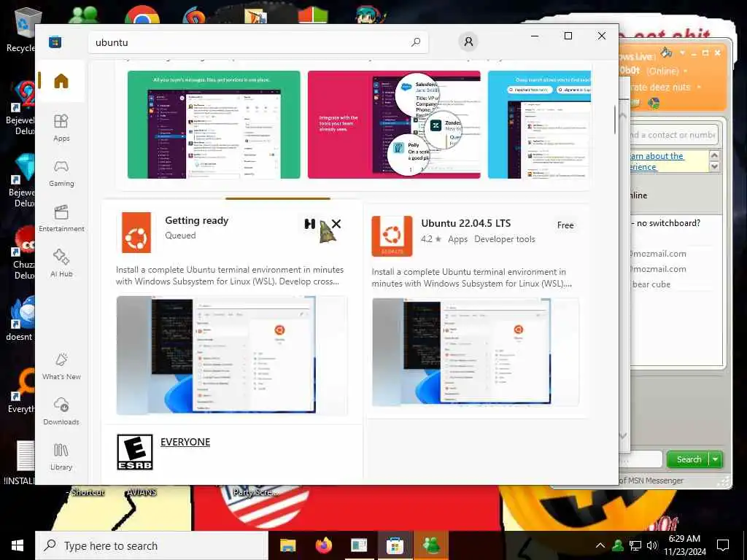
Task: Cancel the queued Ubuntu install
Action: coord(336,224)
